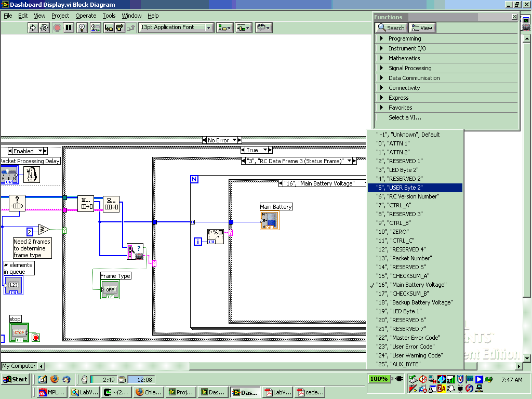
Task: Click the stop button terminal
Action: [19, 332]
